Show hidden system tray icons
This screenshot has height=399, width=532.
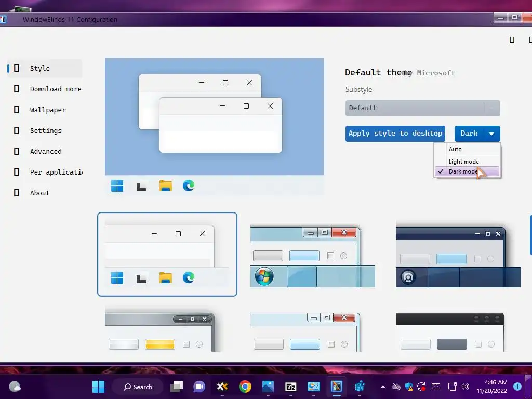point(383,387)
